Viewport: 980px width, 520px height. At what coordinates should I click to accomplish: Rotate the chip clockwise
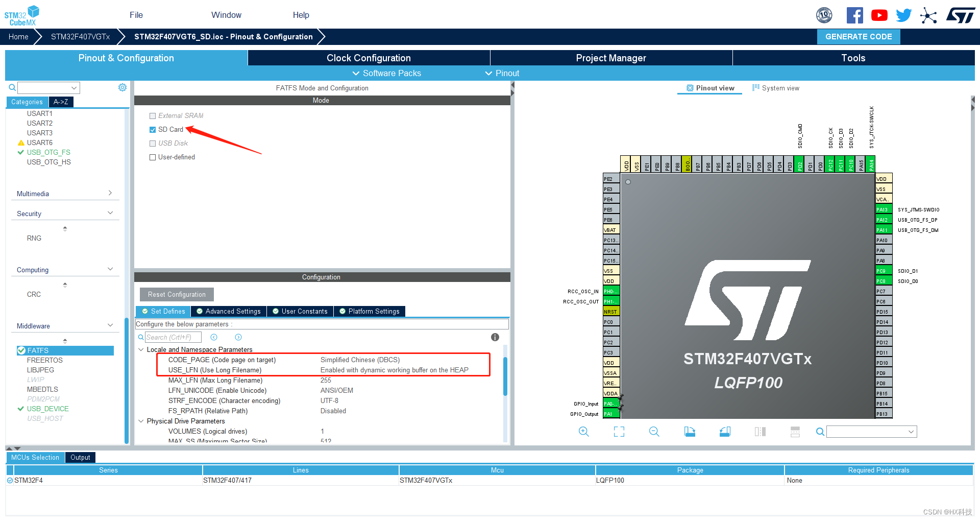pyautogui.click(x=690, y=432)
